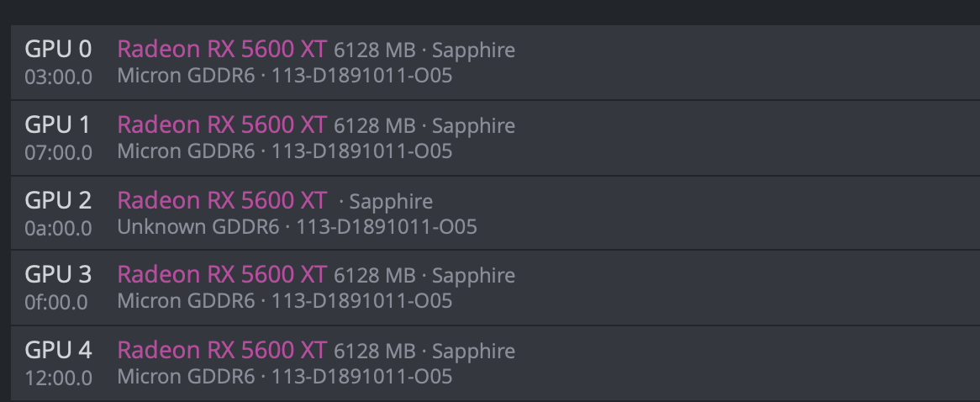Select the GPU 4 row label
980x402 pixels.
coord(58,350)
